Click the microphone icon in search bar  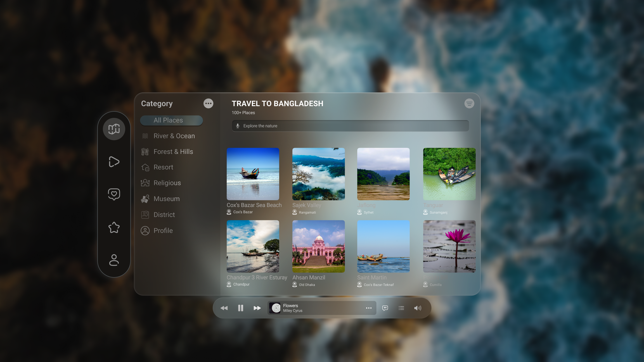[x=238, y=126]
